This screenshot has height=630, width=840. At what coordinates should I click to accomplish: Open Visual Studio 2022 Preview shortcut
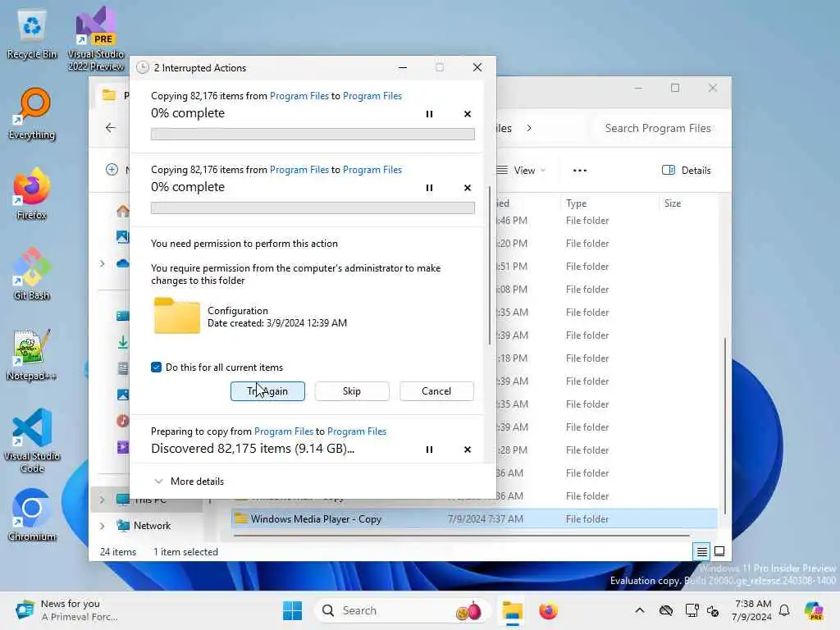tap(96, 39)
